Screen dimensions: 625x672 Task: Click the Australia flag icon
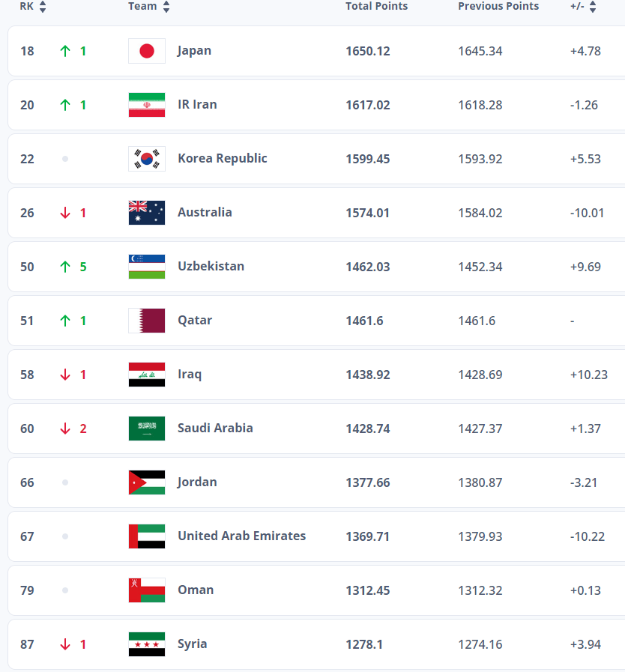pos(147,213)
